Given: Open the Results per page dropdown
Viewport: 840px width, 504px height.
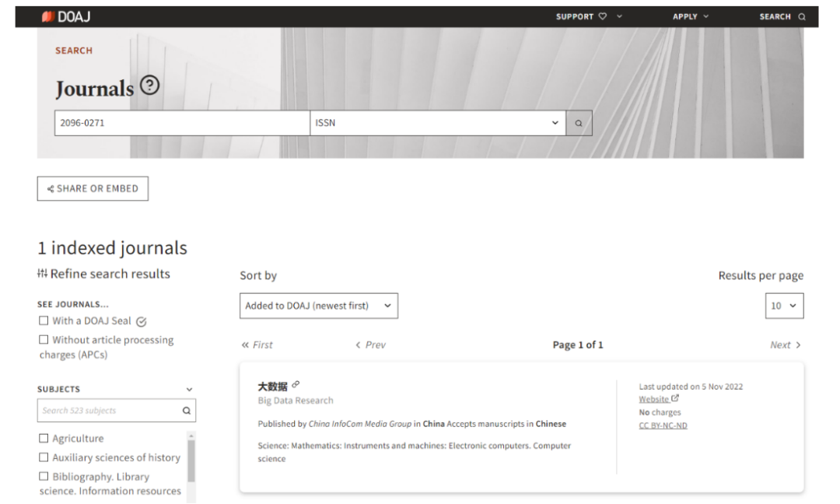Looking at the screenshot, I should tap(784, 306).
